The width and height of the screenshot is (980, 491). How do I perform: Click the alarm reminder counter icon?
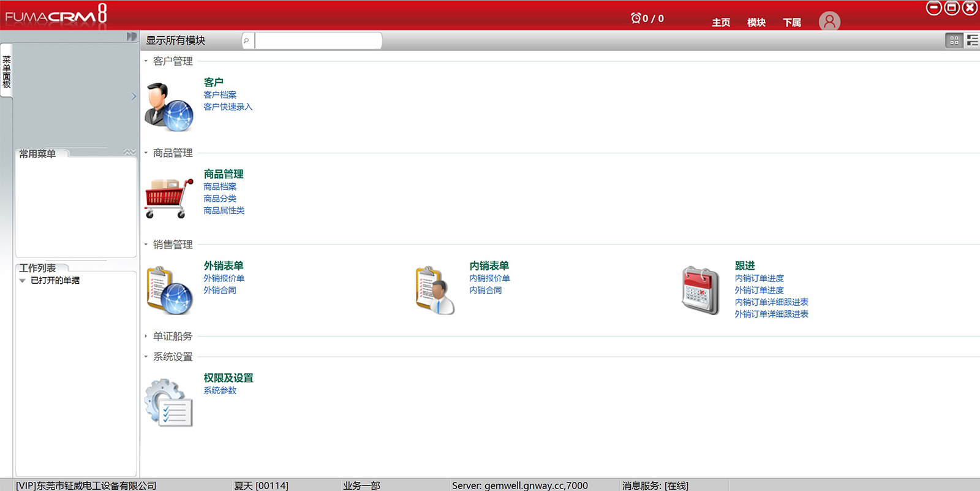tap(636, 18)
